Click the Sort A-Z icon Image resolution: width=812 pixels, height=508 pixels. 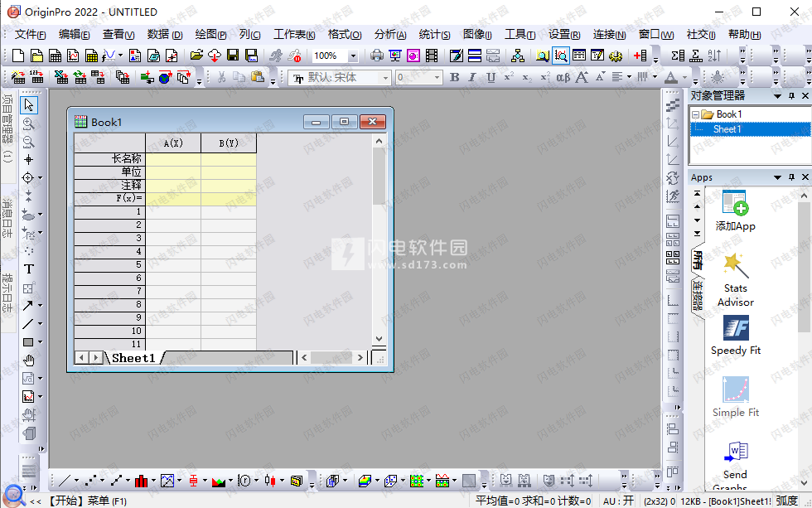coord(714,56)
